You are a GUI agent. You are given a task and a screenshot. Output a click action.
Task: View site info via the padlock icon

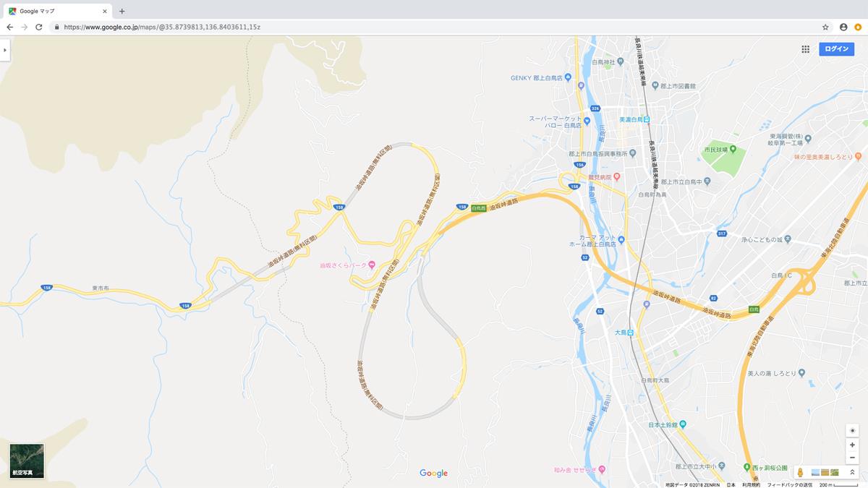coord(56,27)
